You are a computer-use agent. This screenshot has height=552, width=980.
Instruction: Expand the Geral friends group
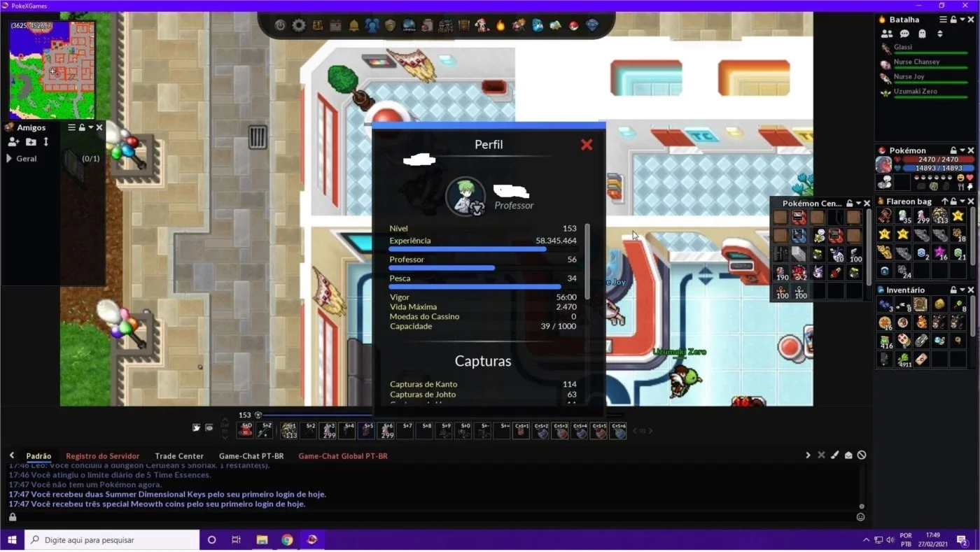9,159
